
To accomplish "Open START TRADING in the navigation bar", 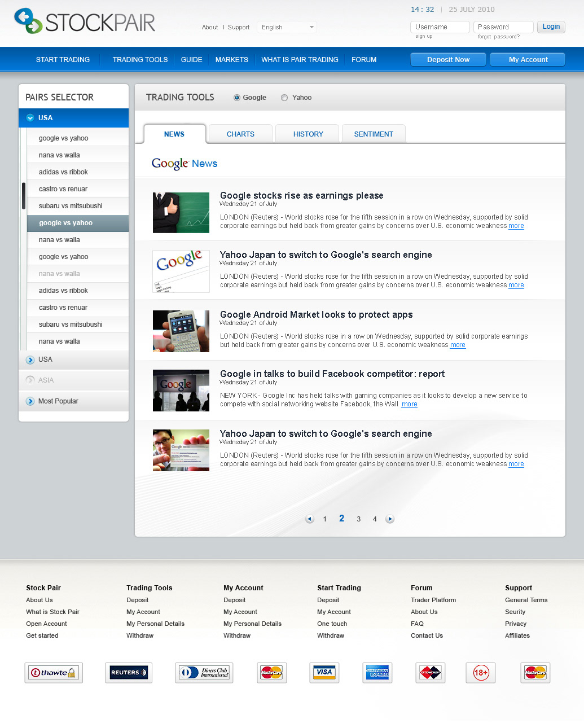I will point(63,60).
